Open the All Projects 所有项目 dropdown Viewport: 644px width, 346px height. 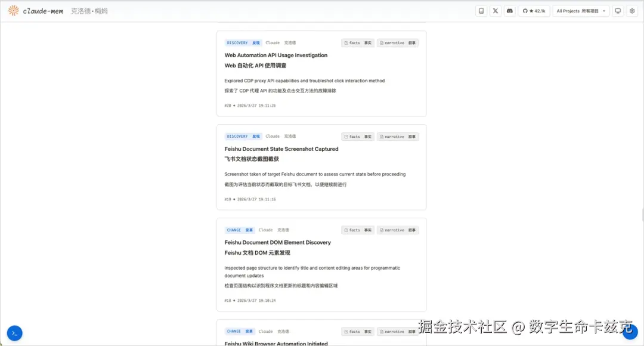[581, 11]
